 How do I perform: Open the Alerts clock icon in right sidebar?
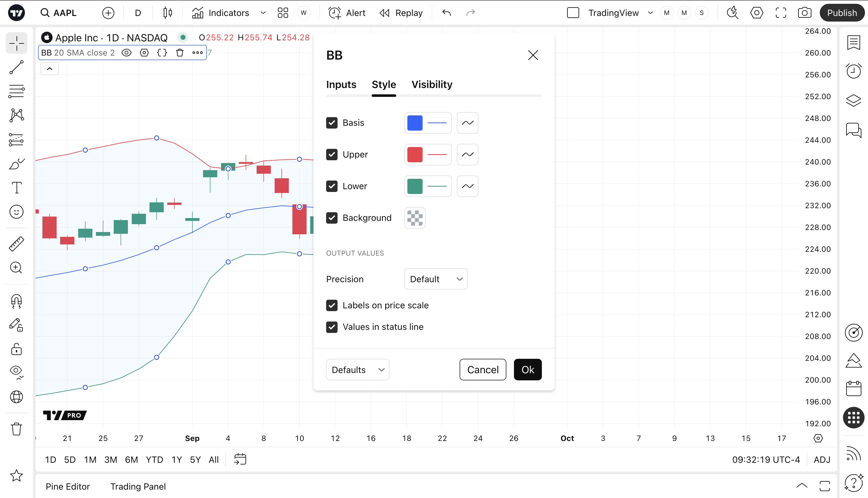(x=853, y=71)
